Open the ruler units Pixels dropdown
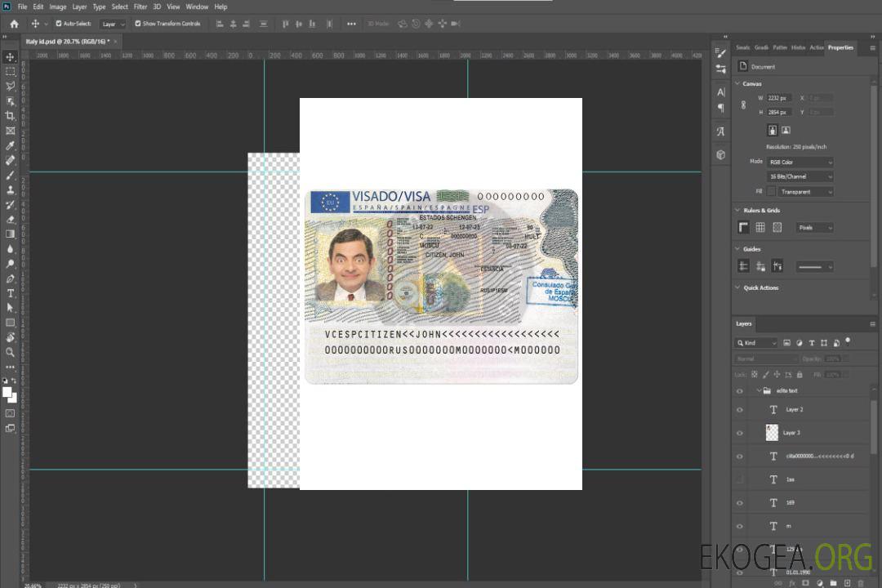The height and width of the screenshot is (588, 882). coord(814,228)
